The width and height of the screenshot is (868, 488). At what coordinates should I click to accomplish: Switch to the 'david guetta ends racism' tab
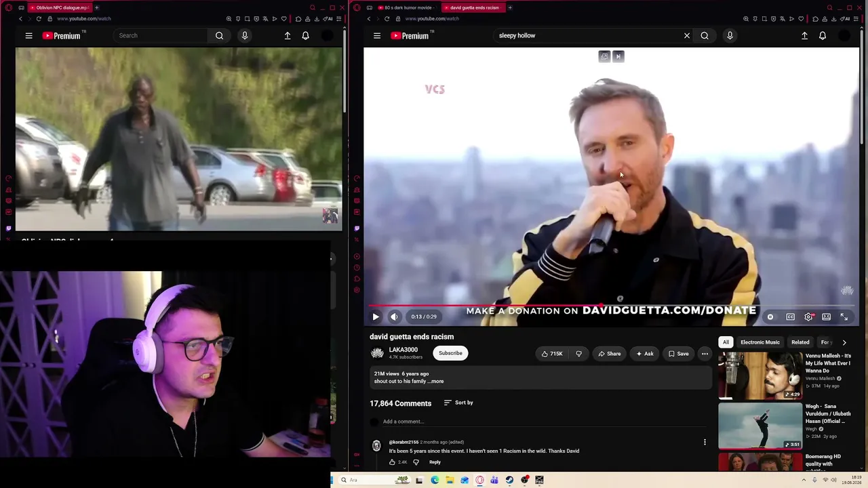(473, 7)
